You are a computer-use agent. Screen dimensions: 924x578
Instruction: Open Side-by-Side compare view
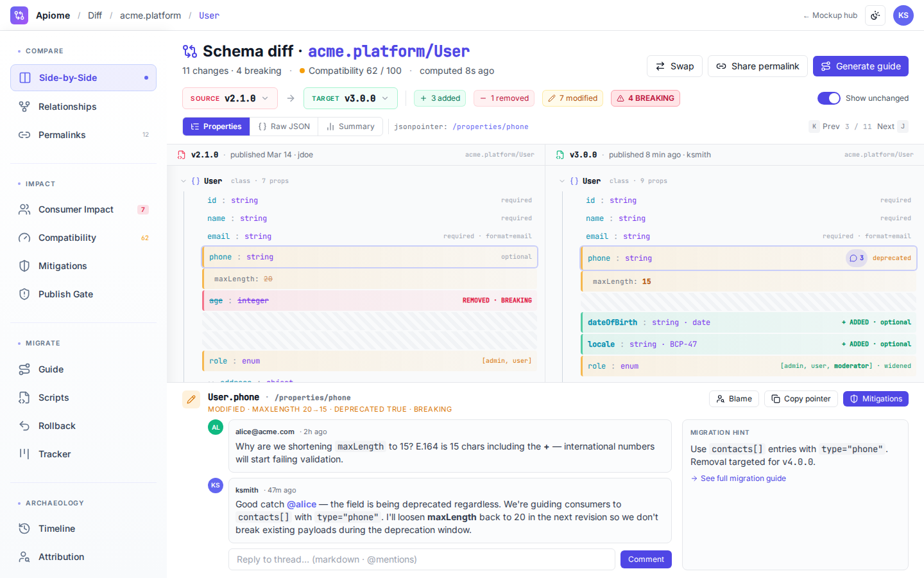[83, 78]
